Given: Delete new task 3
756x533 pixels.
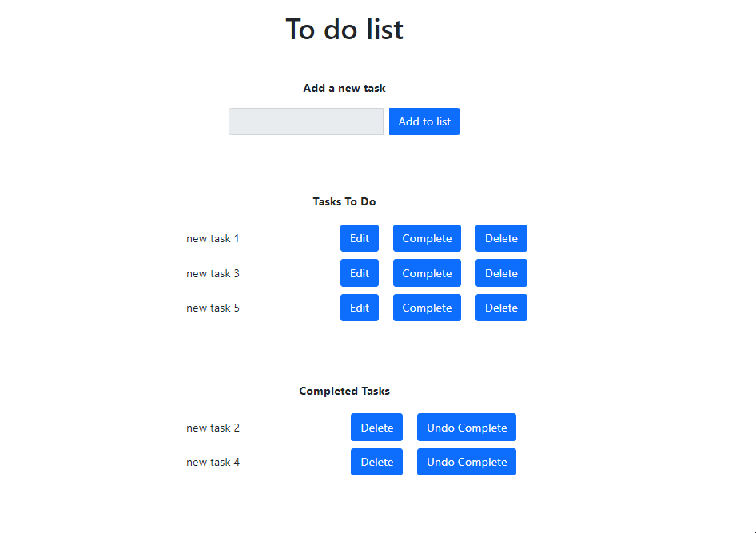Looking at the screenshot, I should (501, 272).
